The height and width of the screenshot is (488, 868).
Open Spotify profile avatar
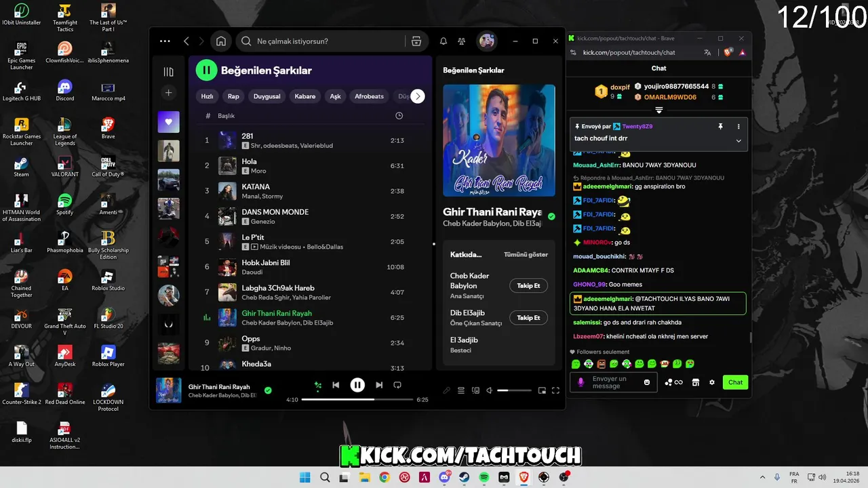click(x=487, y=41)
